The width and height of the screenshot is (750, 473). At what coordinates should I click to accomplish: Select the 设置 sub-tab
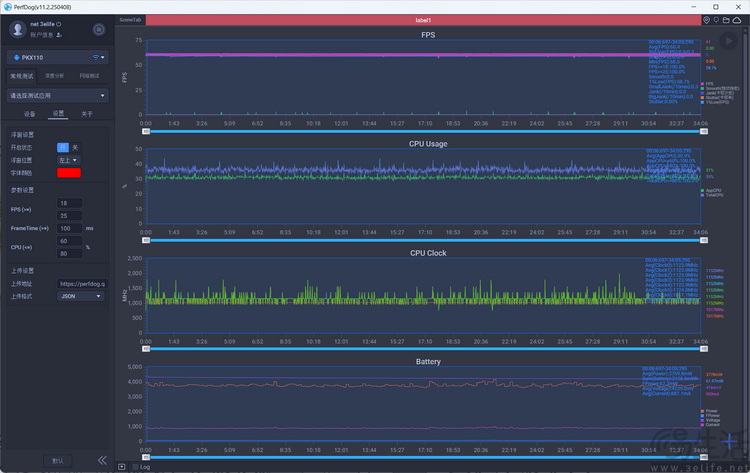tap(58, 113)
